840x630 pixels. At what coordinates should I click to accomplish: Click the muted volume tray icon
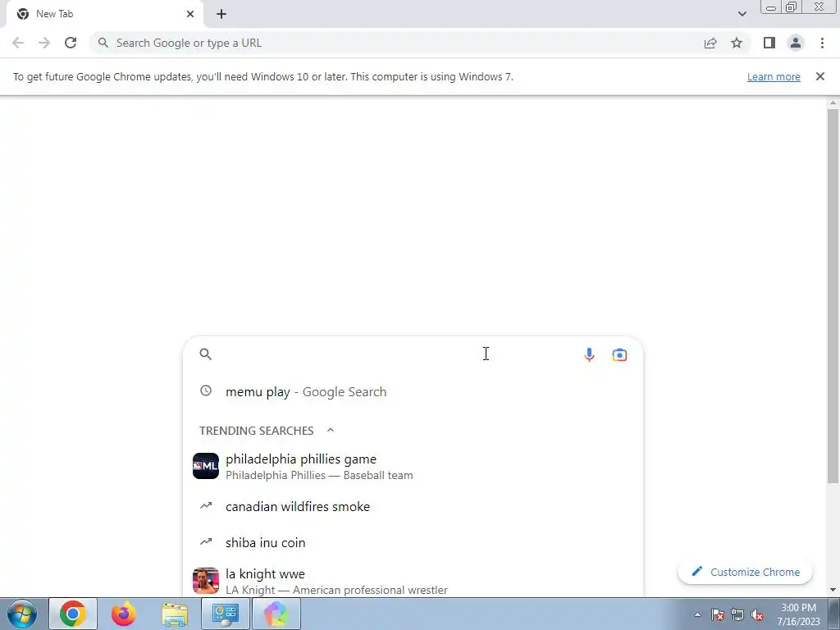point(757,615)
